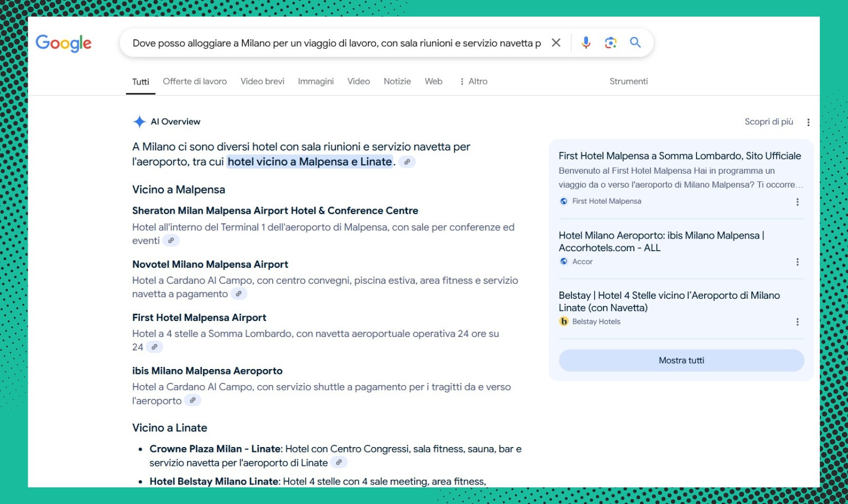Click the magnifying glass search button
This screenshot has width=848, height=504.
635,43
